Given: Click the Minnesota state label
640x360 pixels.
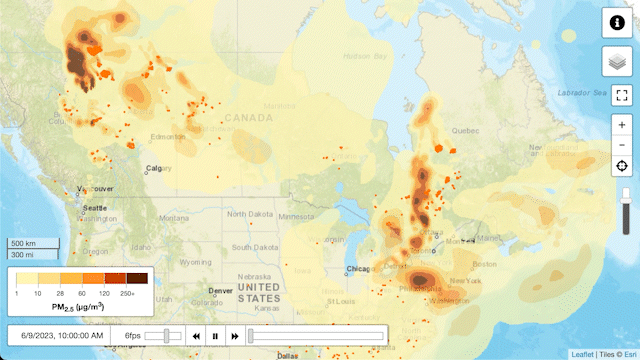Looking at the screenshot, I should pyautogui.click(x=296, y=217).
